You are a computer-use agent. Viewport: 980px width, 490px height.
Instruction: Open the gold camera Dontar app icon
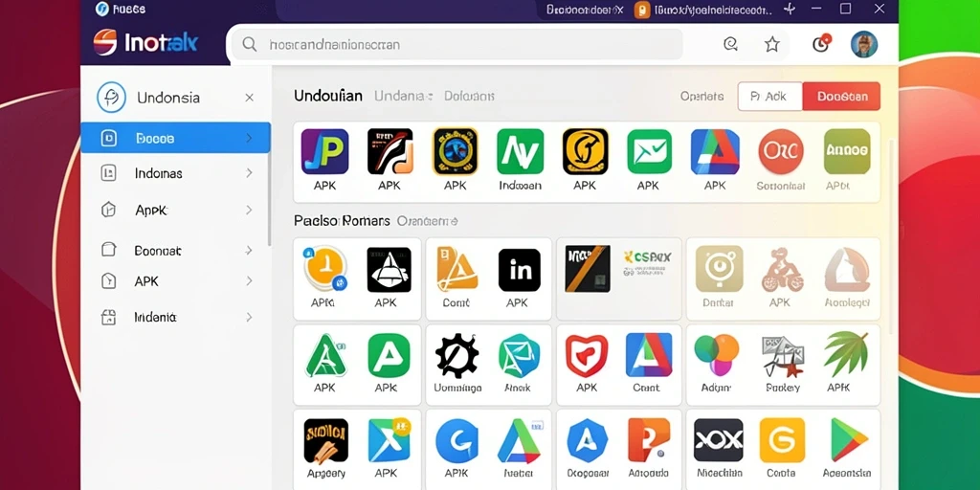tap(719, 269)
